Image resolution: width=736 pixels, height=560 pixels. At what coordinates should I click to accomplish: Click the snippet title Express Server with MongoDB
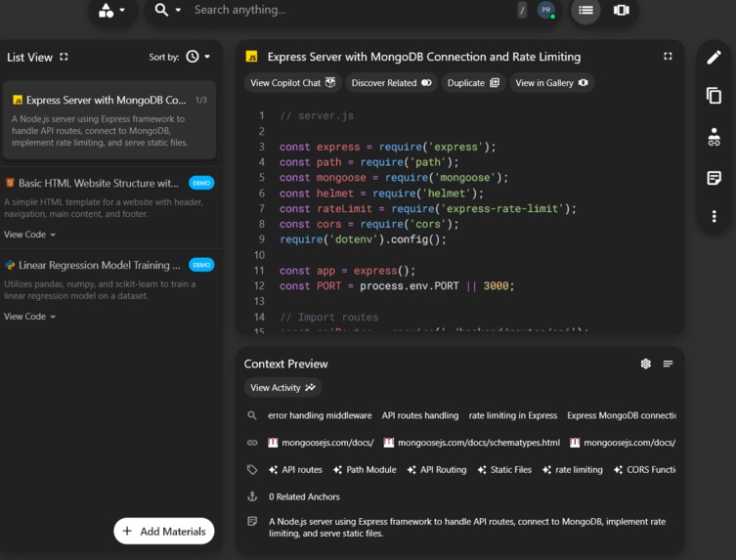pos(424,57)
